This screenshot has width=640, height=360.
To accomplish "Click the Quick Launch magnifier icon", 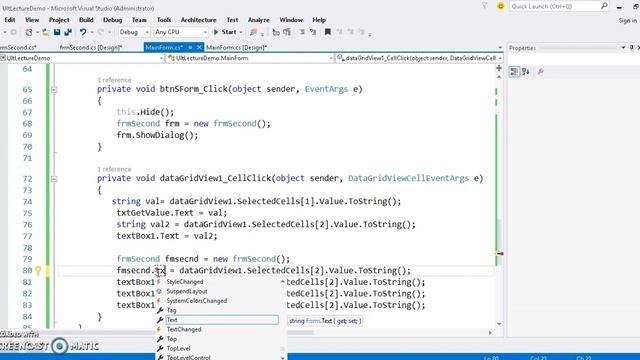I will tap(604, 6).
